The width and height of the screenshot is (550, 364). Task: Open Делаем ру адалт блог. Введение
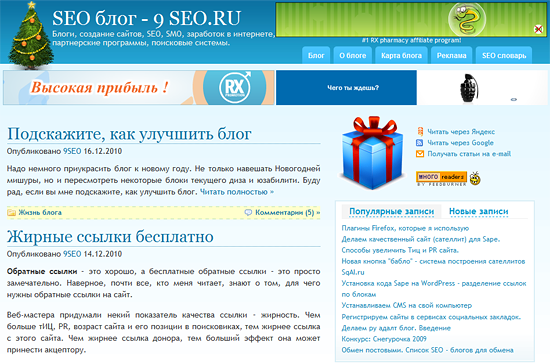click(x=396, y=328)
